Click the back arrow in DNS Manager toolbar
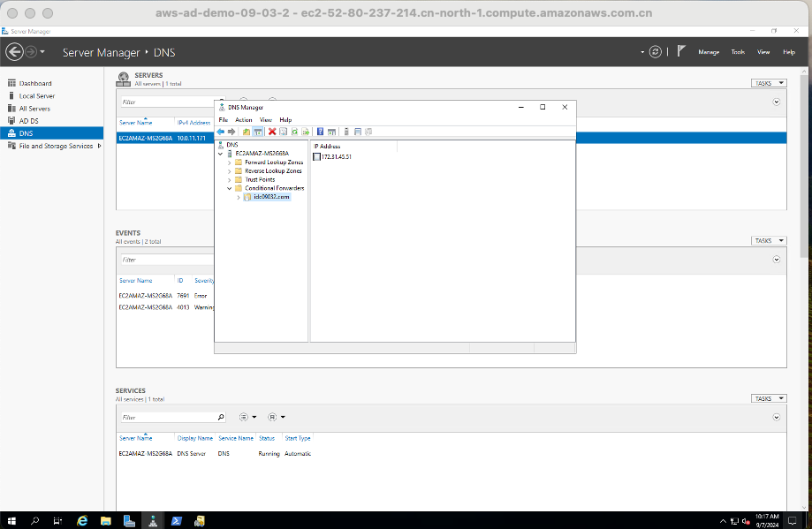 pos(219,131)
